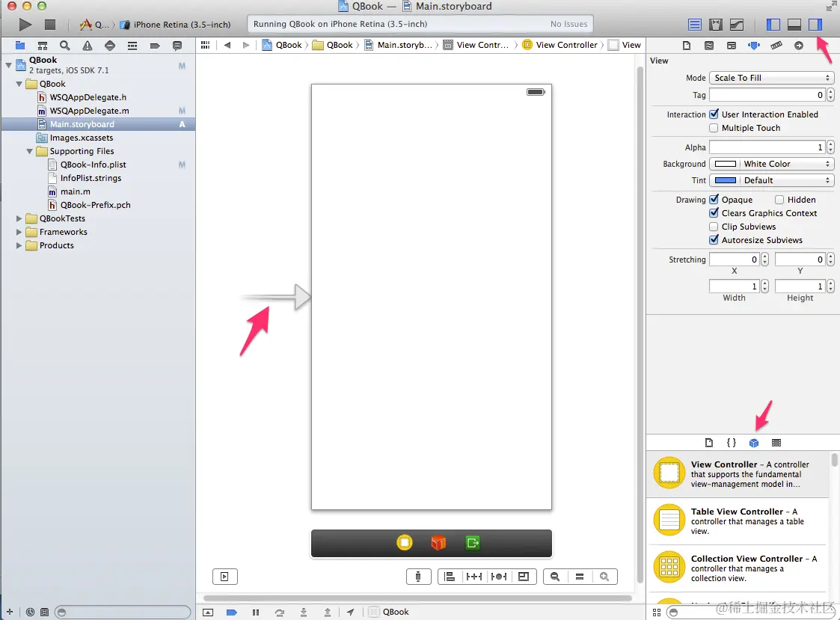Click the Run (play) button

pyautogui.click(x=25, y=24)
